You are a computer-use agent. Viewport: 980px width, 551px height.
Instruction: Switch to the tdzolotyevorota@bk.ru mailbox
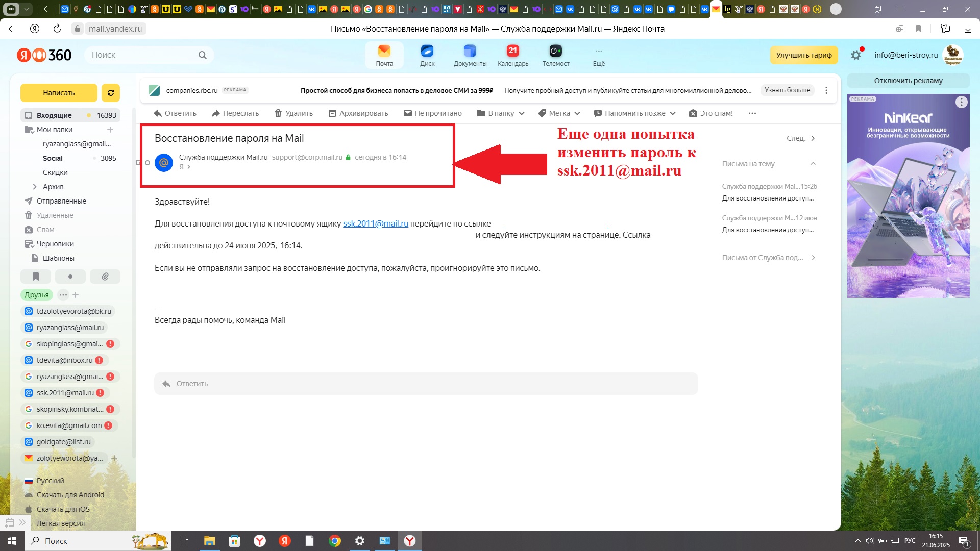pos(68,311)
